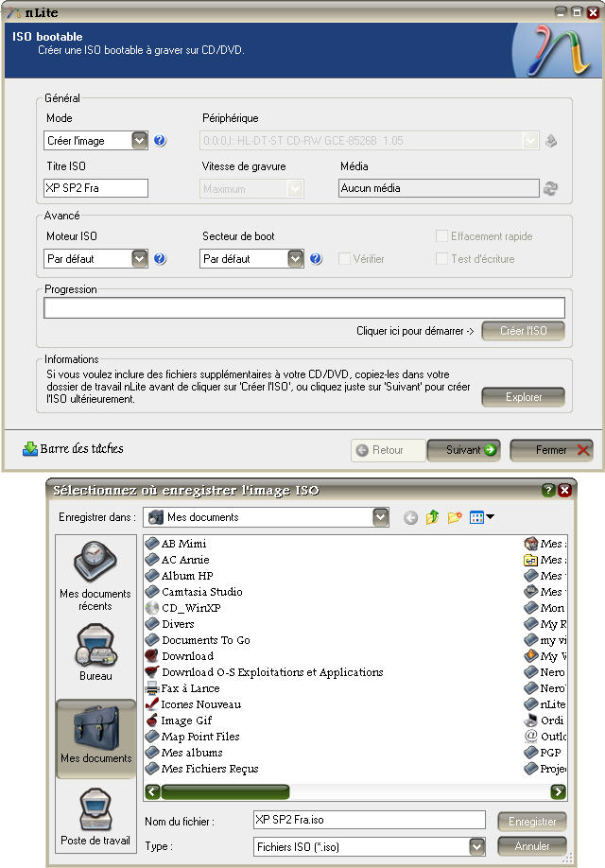Click the green horizontal scrollbar thumb
This screenshot has width=605, height=868.
[x=225, y=791]
